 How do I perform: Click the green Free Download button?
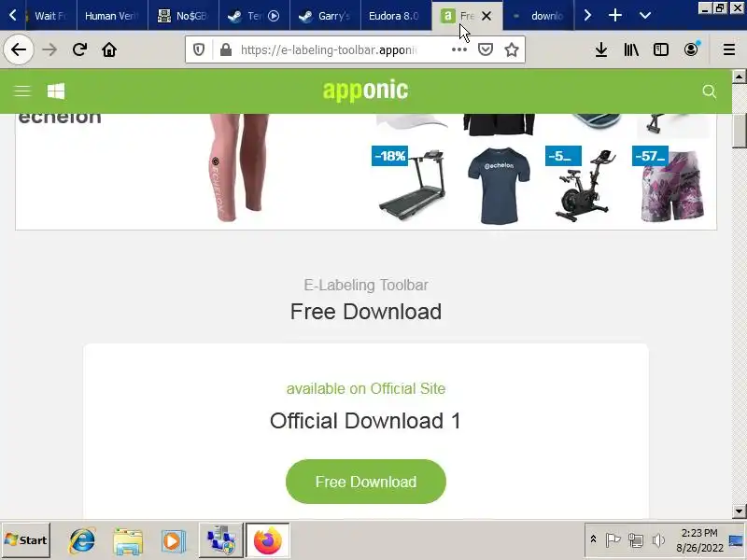tap(365, 482)
